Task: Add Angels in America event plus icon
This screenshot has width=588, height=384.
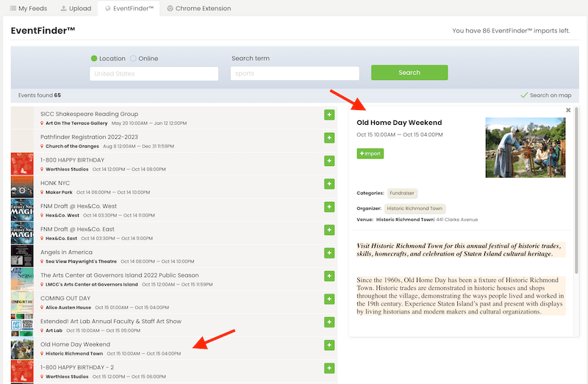Action: pos(329,253)
